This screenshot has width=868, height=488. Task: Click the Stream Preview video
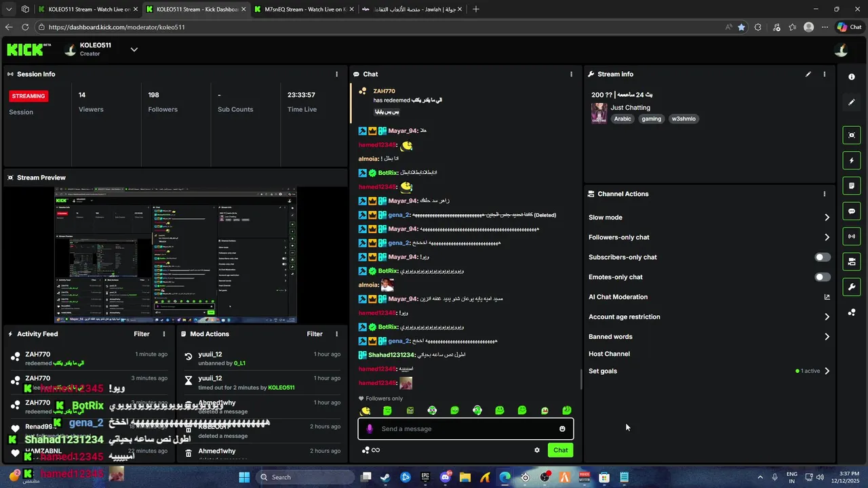click(x=175, y=256)
